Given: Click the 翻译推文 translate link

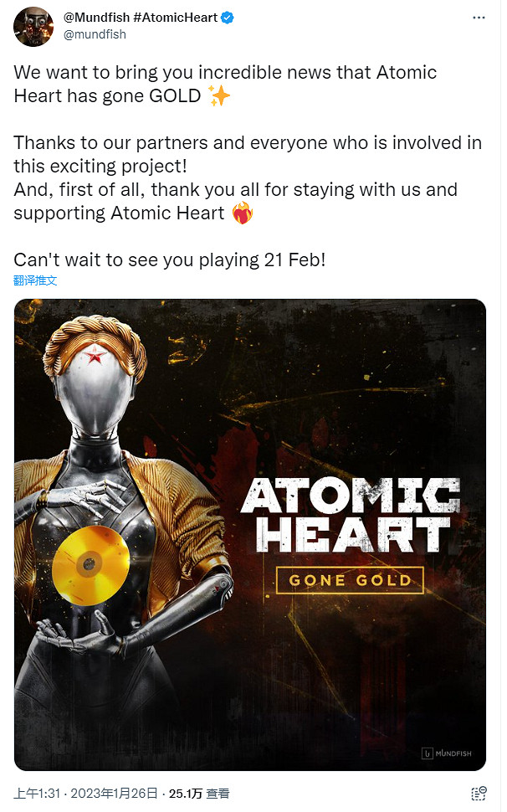Looking at the screenshot, I should pos(35,280).
